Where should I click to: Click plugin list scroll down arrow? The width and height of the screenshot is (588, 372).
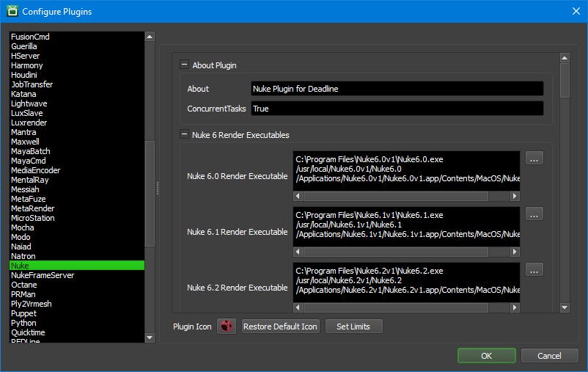tap(150, 338)
